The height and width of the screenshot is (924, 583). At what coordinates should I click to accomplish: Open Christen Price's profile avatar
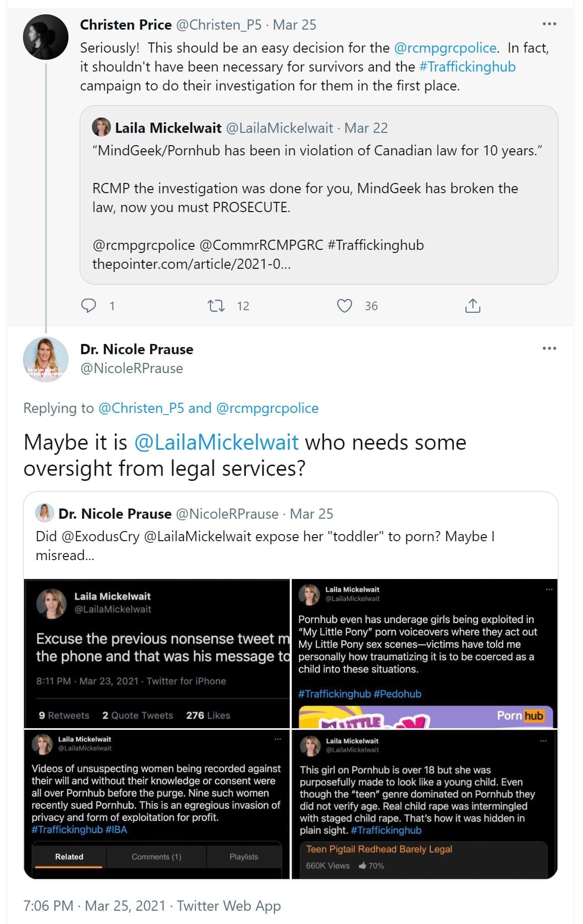[46, 37]
